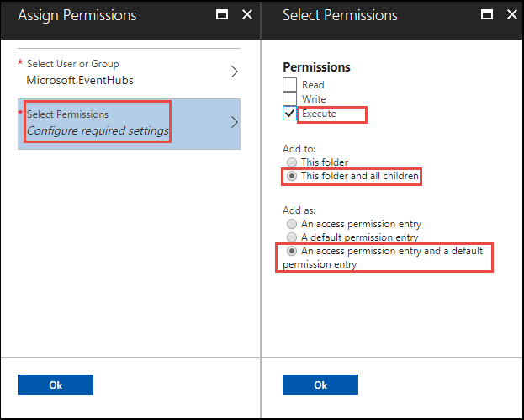The height and width of the screenshot is (420, 524).
Task: Select This folder and all children
Action: tap(291, 177)
